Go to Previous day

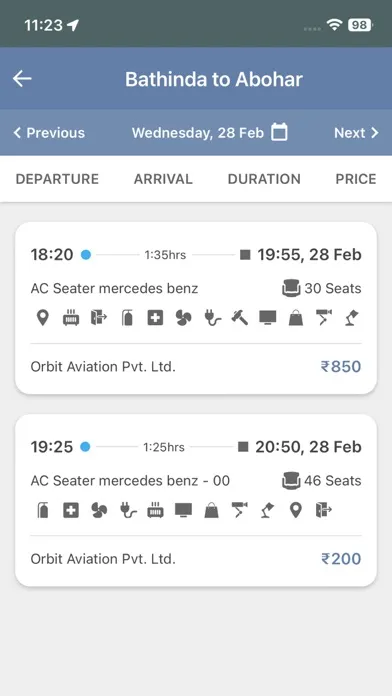click(49, 133)
